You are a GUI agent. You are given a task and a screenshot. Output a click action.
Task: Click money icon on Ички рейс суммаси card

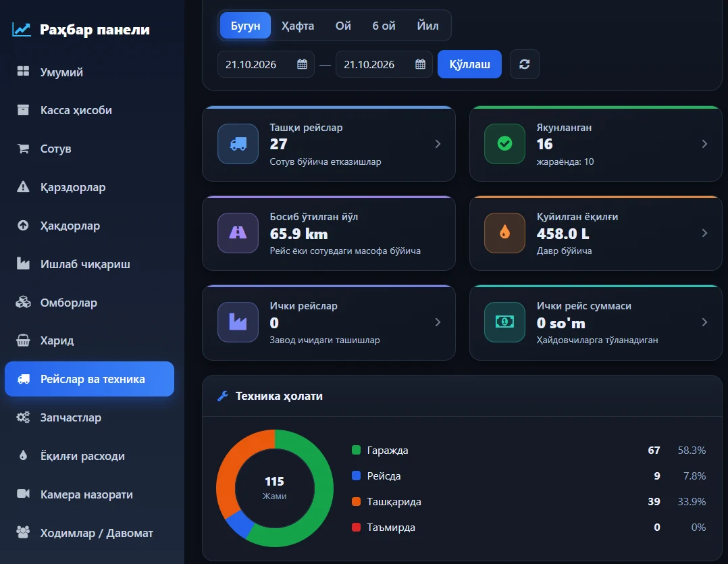pos(504,322)
